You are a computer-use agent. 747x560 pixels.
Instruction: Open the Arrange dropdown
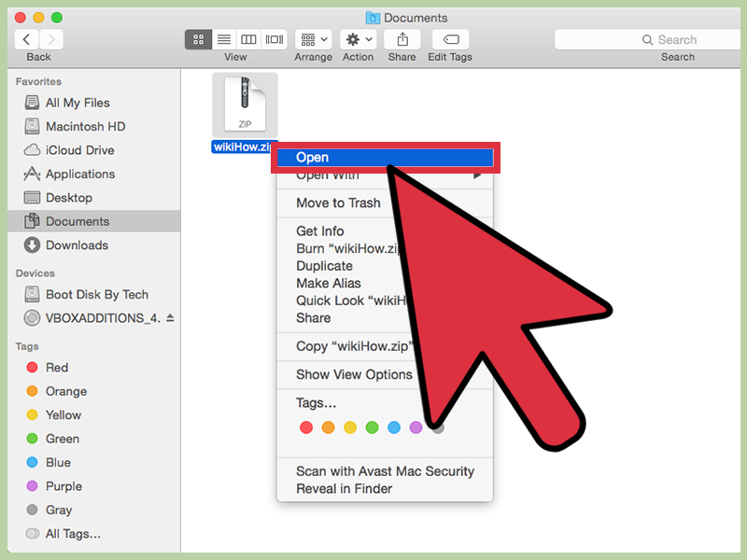click(x=314, y=39)
